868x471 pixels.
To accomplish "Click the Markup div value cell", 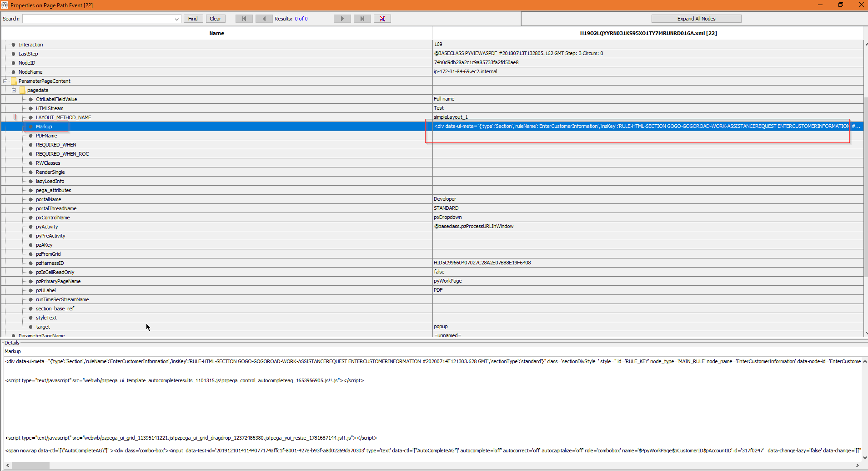I will tap(647, 126).
